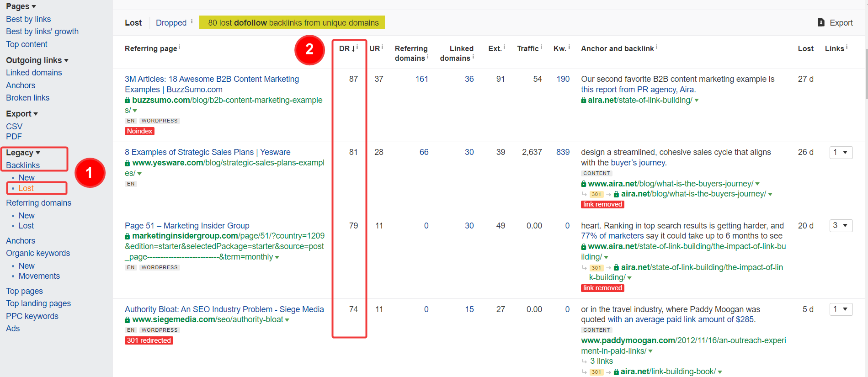Image resolution: width=868 pixels, height=377 pixels.
Task: Click the Referring domains column header
Action: tap(411, 53)
